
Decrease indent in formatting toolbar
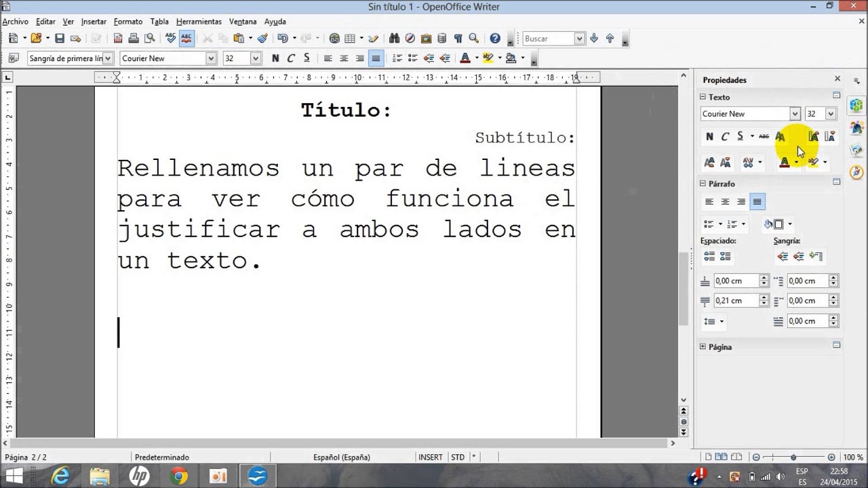(x=429, y=58)
